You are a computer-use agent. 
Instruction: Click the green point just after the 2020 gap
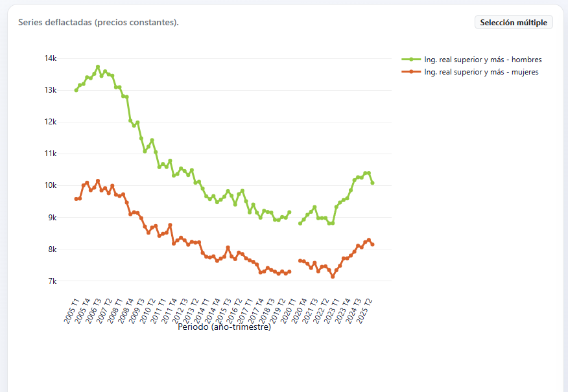300,224
